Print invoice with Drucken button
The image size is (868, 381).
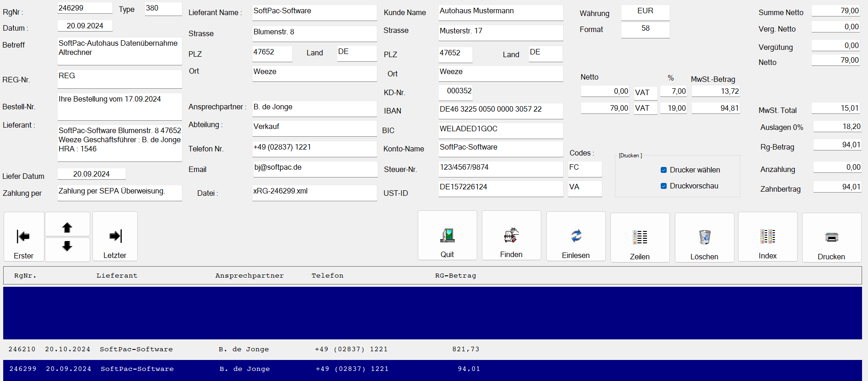(832, 237)
